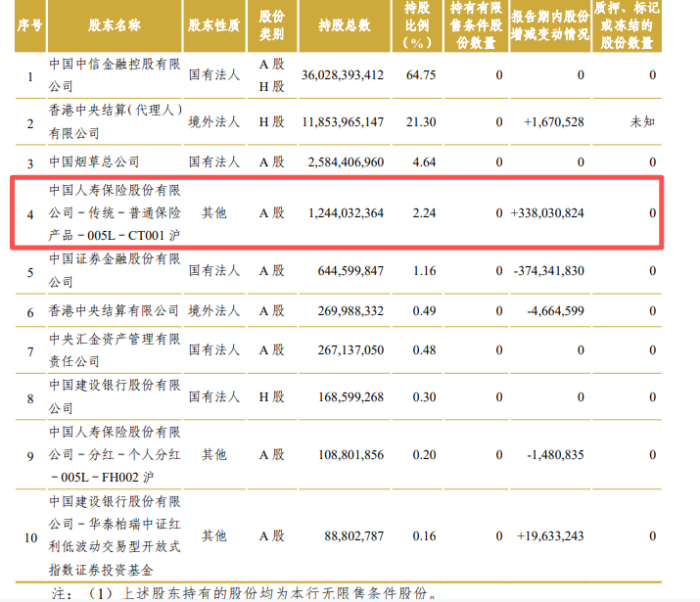Click the percentage 0.30
This screenshot has height=602, width=700.
click(x=424, y=396)
